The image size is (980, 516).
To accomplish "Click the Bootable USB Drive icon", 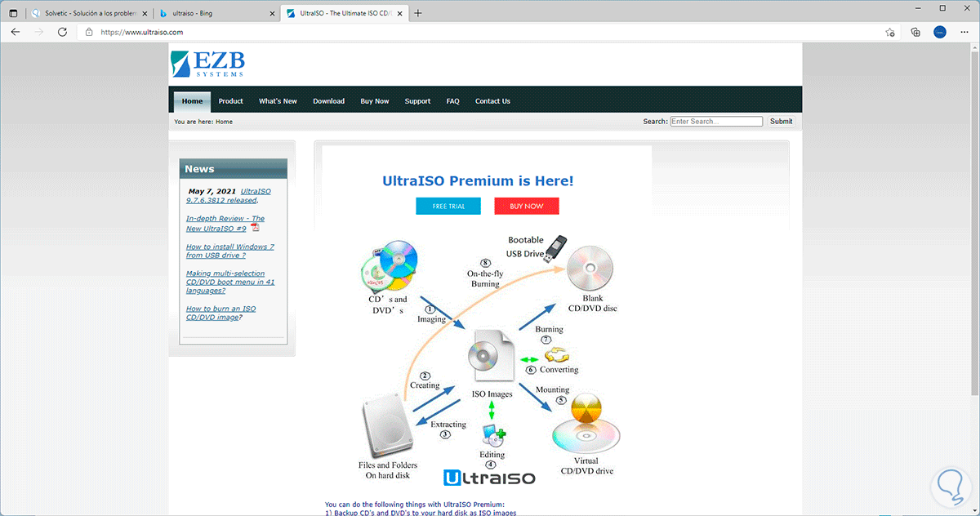I will [557, 247].
